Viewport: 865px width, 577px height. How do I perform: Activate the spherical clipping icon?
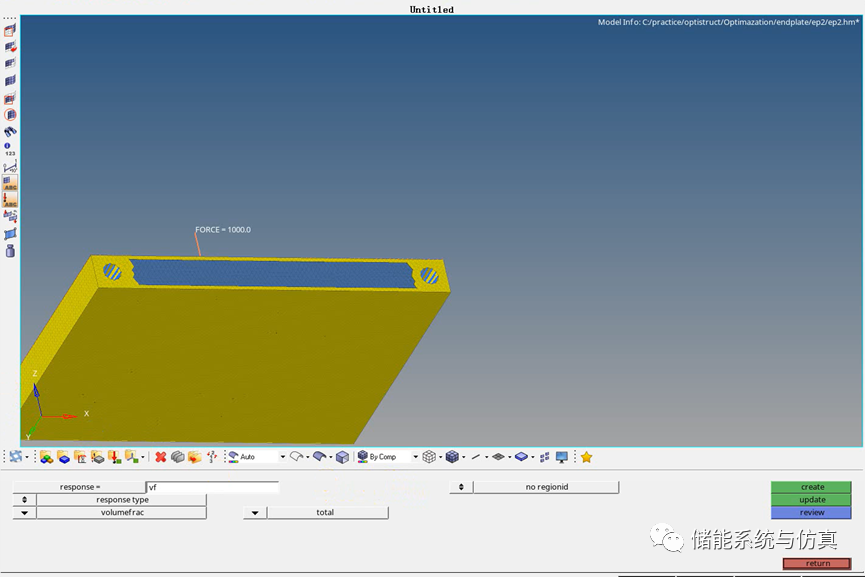[x=10, y=115]
